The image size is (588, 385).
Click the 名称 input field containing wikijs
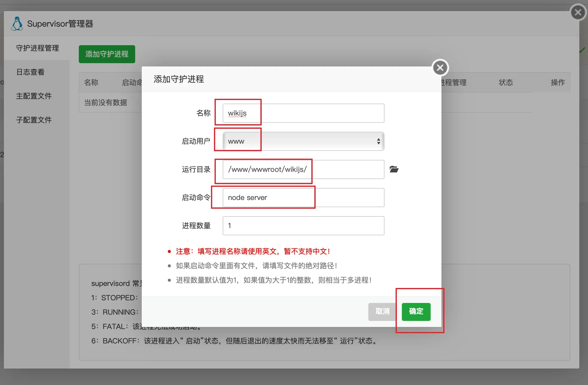[303, 113]
